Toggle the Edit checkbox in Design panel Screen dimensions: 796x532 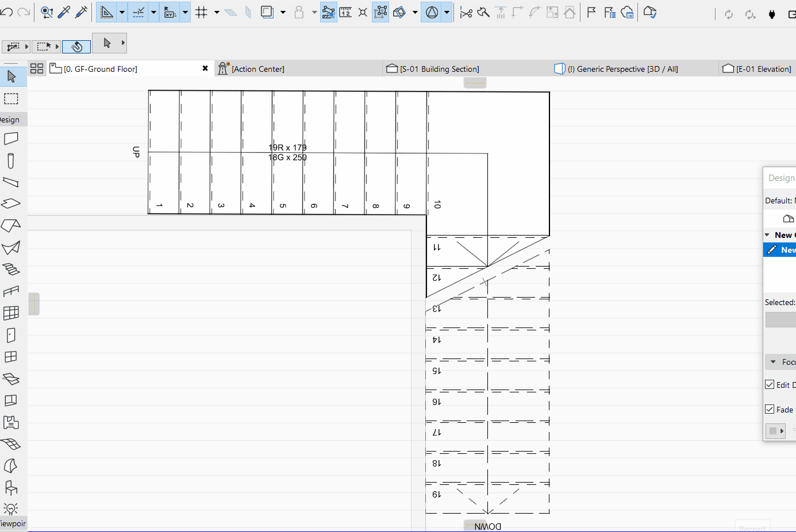[x=770, y=385]
